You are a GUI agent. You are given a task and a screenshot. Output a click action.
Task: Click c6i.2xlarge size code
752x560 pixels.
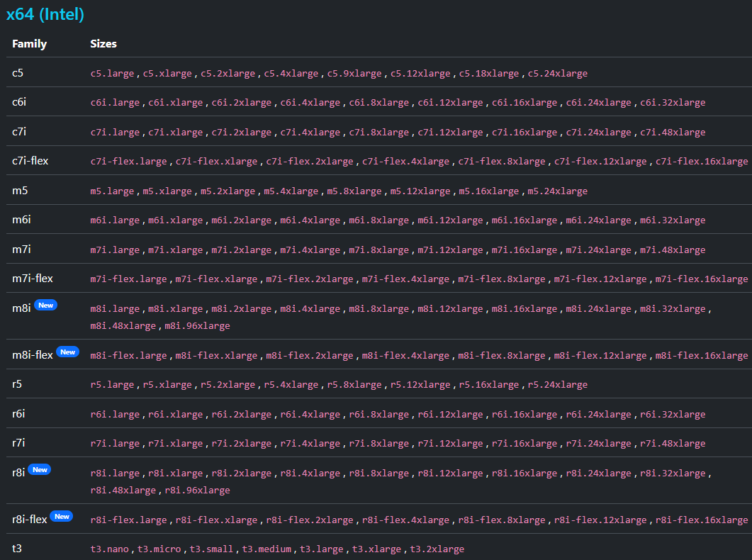pos(241,103)
